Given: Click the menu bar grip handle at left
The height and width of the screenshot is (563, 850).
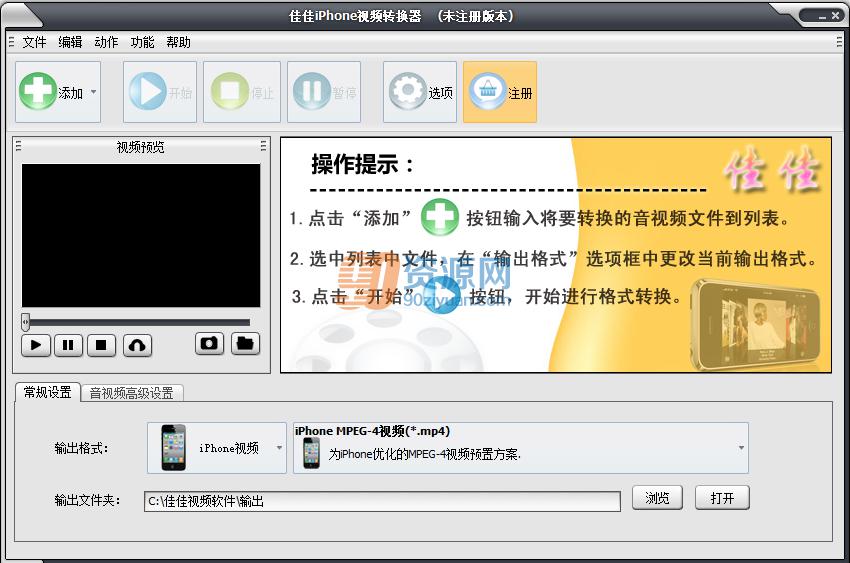Looking at the screenshot, I should click(x=11, y=42).
